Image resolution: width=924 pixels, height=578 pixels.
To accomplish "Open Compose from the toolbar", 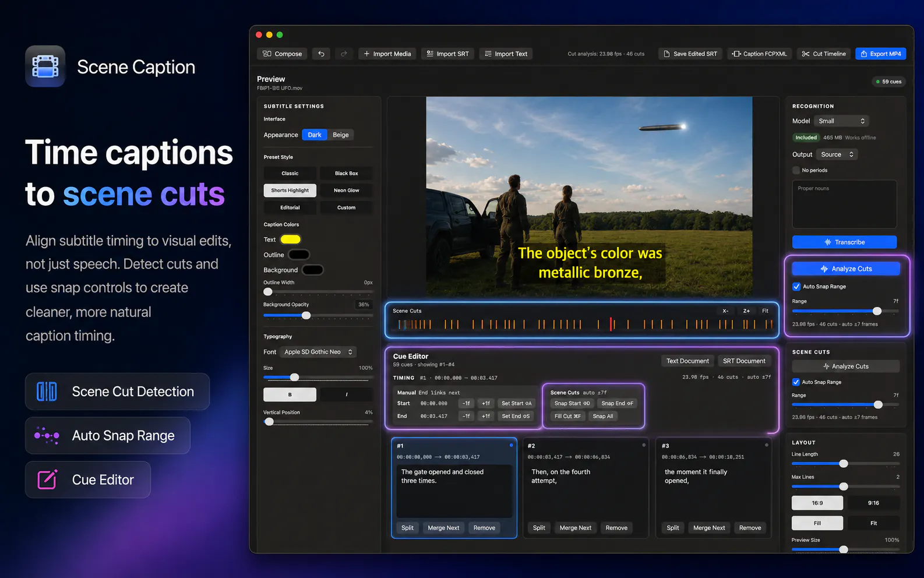I will click(x=283, y=54).
